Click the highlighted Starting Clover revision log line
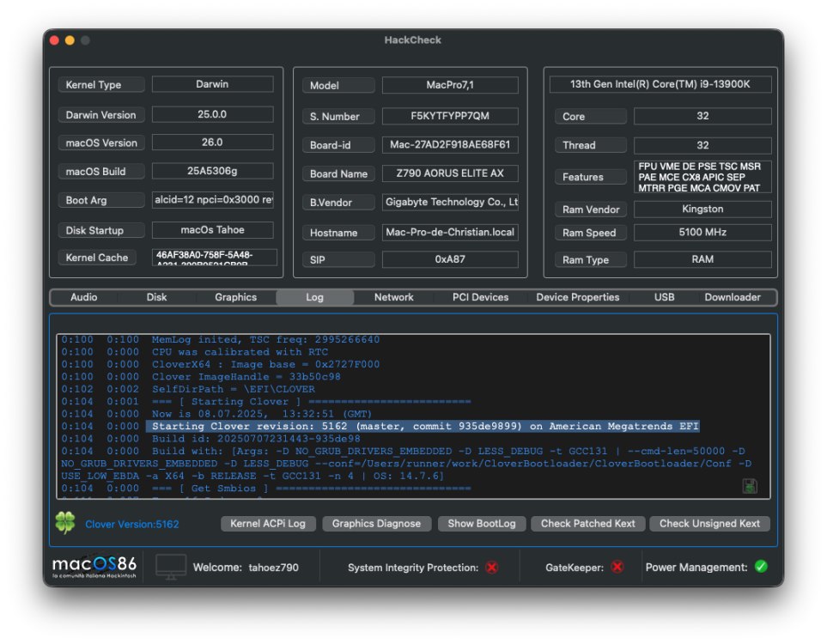827x644 pixels. (x=423, y=426)
